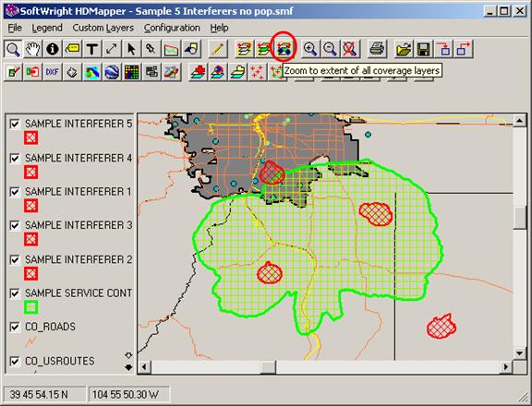Toggle the CO_ROADS layer checkbox
This screenshot has height=406, width=532.
[x=15, y=327]
